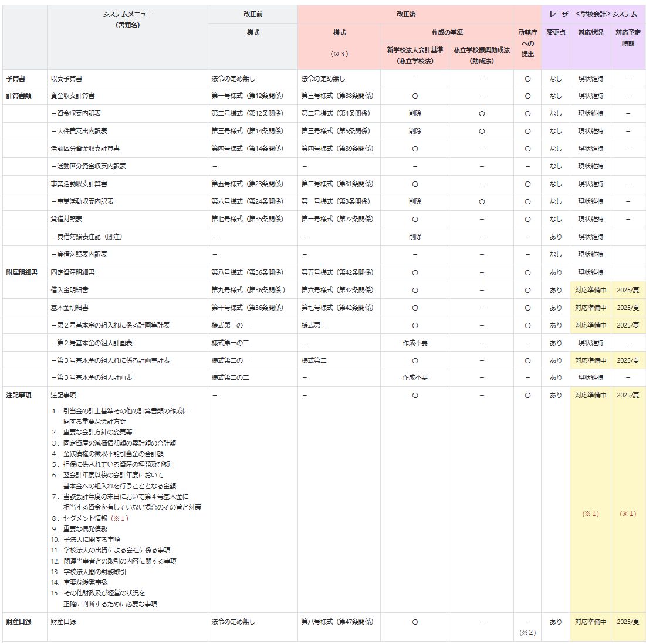Select －第２号基本金の組入計画表 row name

point(92,343)
